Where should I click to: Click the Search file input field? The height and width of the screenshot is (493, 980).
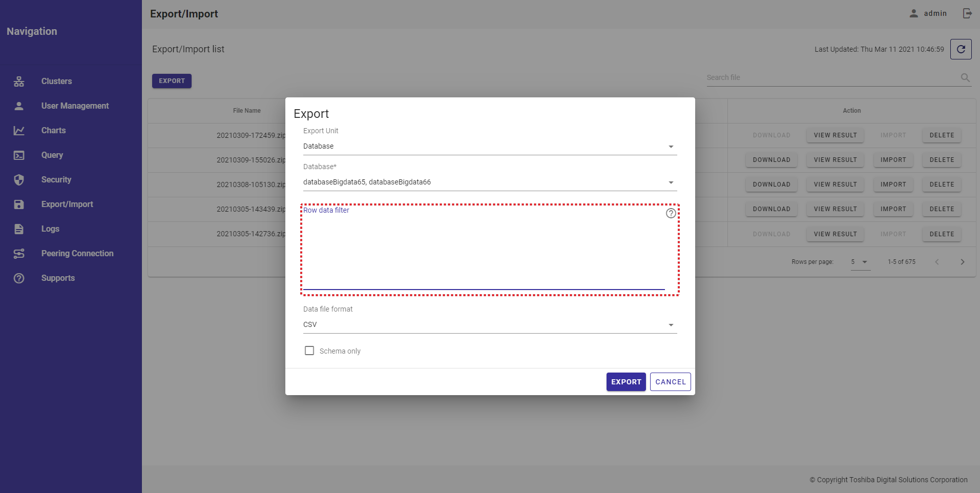click(832, 78)
